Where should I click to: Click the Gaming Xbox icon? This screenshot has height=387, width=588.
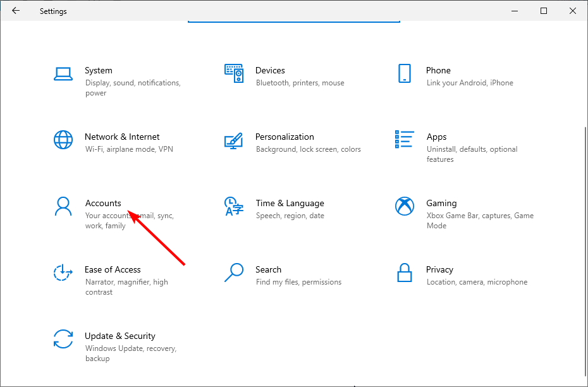[405, 206]
